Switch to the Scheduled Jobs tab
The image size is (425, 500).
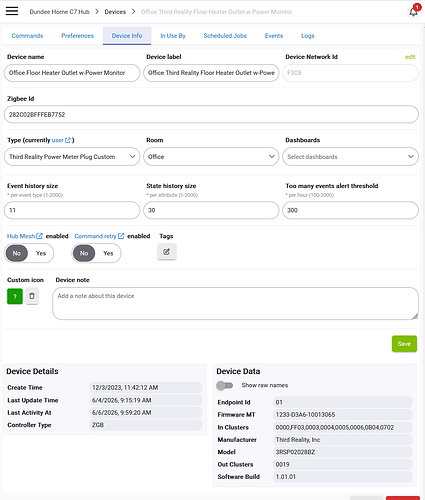point(225,36)
